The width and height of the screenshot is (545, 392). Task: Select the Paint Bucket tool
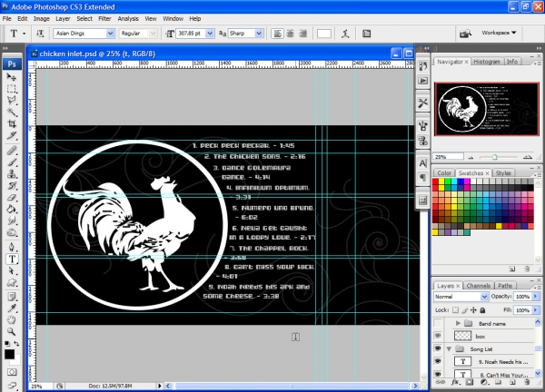coord(12,209)
